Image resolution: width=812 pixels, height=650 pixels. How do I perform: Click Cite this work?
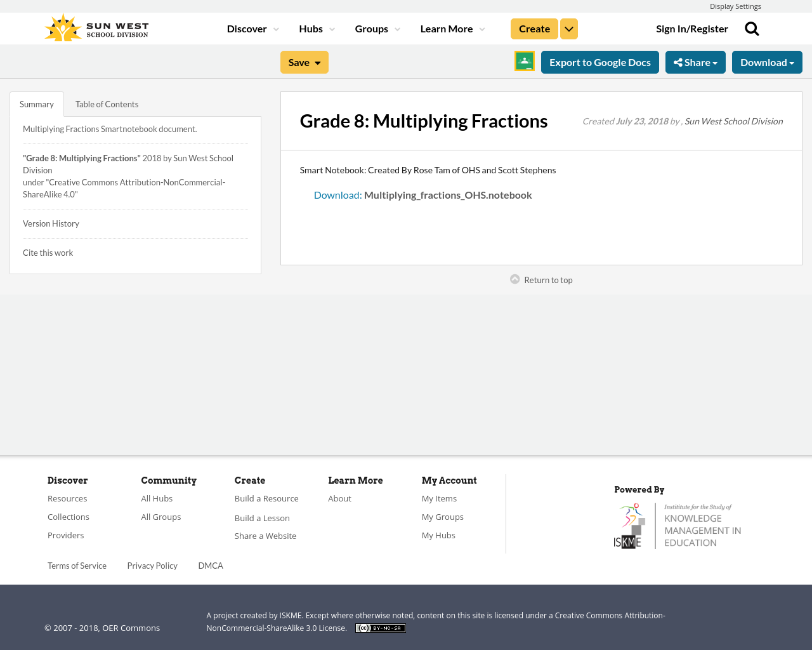point(48,252)
